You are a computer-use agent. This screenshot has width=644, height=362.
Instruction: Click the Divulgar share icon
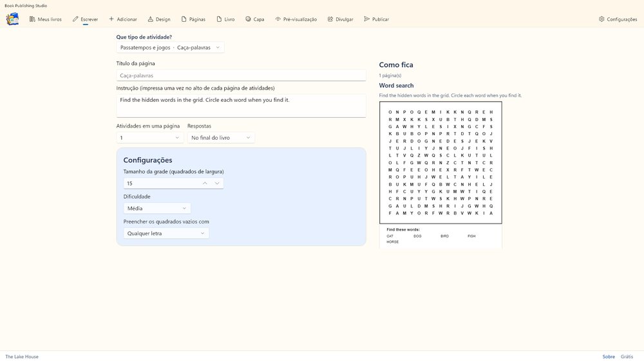[330, 19]
